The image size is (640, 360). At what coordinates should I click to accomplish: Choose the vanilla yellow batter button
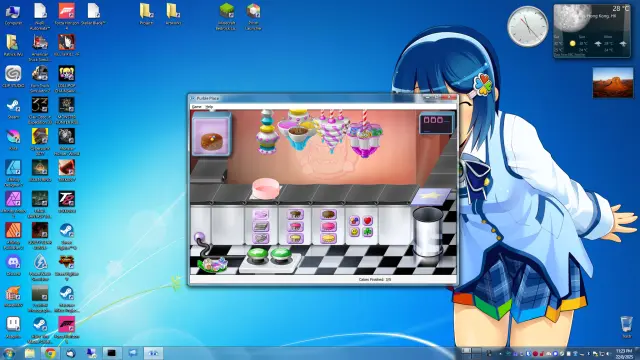295,238
